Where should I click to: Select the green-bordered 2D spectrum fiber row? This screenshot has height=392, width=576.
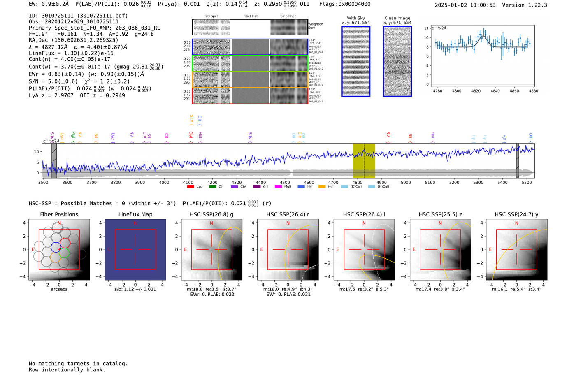tap(250, 63)
